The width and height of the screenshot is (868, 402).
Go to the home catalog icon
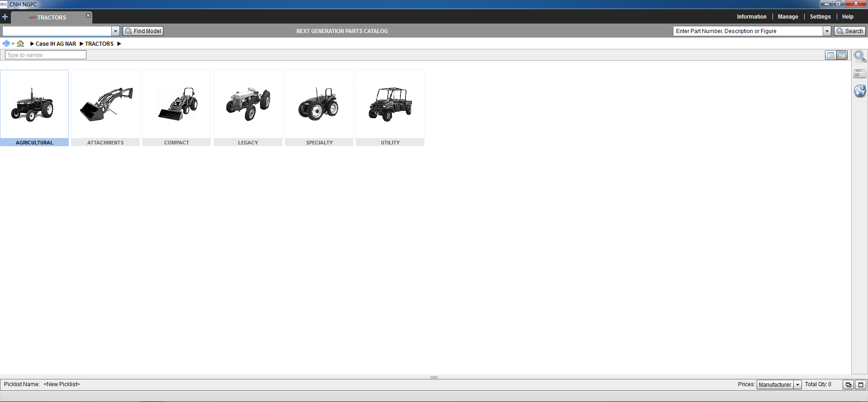point(20,43)
